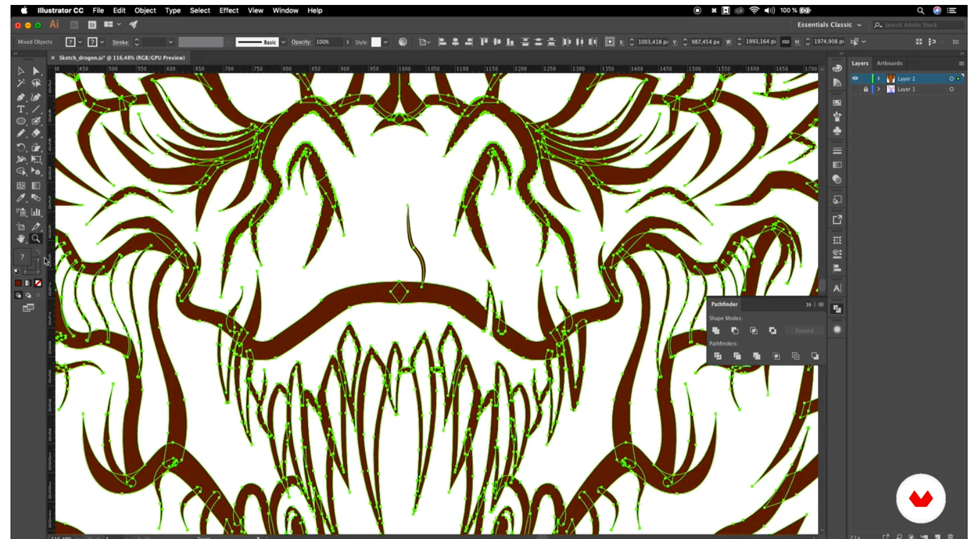Choose the Hand tool
Image resolution: width=980 pixels, height=539 pixels.
(21, 239)
